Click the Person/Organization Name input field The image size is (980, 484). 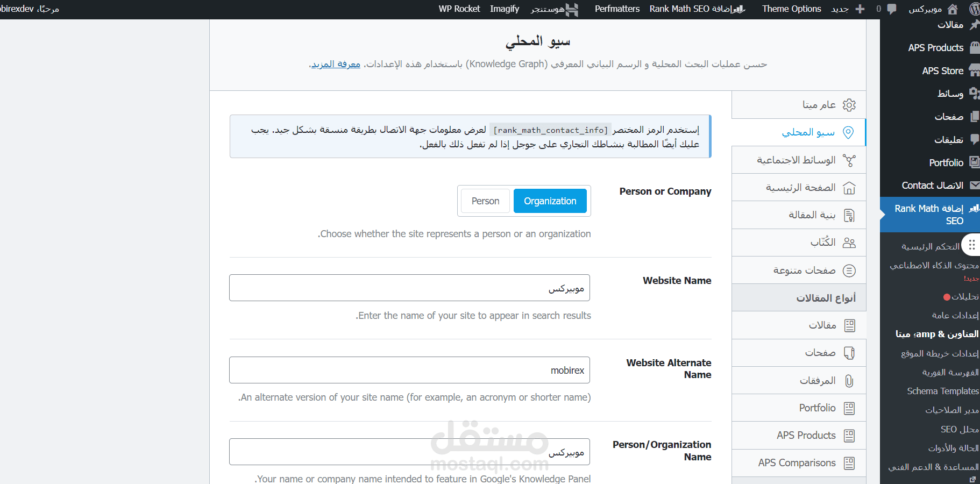click(x=409, y=452)
